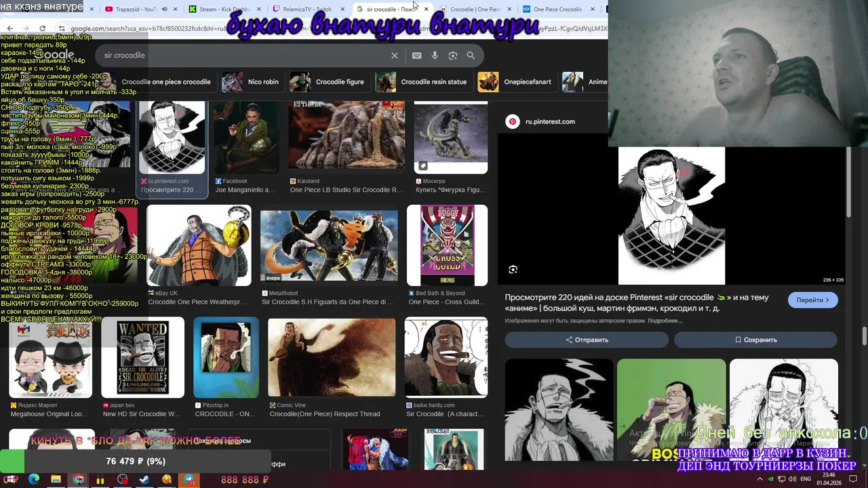Click the Pinterest logo in preview panel
Screen dimensions: 868x488
[513, 121]
